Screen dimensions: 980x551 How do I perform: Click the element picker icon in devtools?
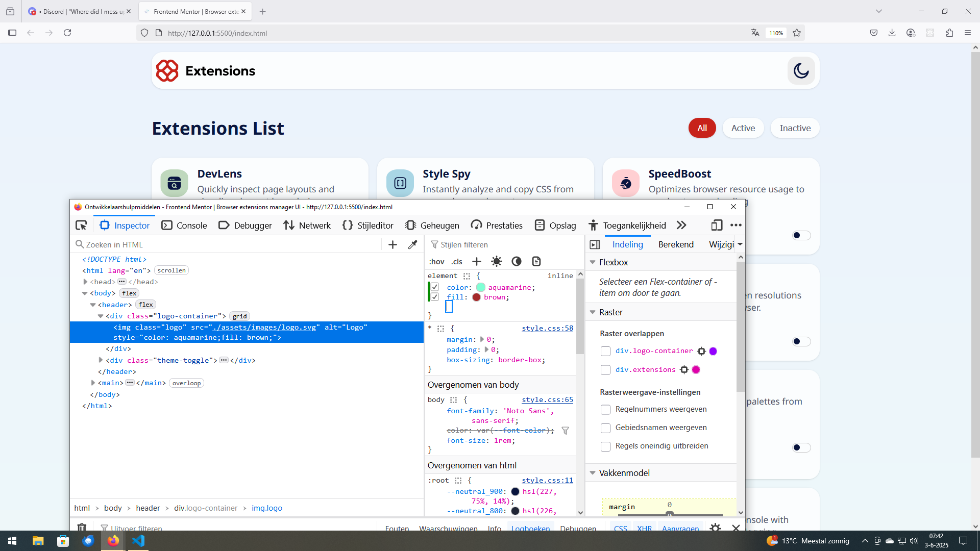(x=81, y=225)
